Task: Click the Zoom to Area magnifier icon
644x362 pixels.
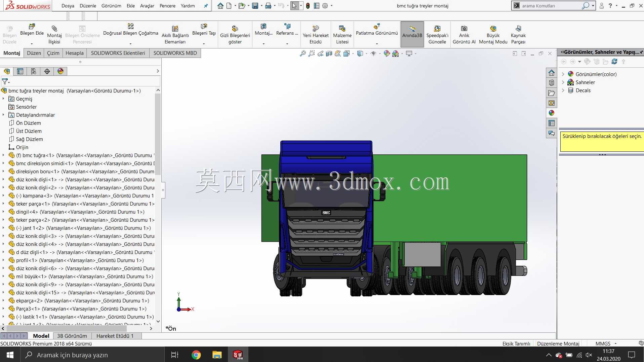Action: coord(312,53)
